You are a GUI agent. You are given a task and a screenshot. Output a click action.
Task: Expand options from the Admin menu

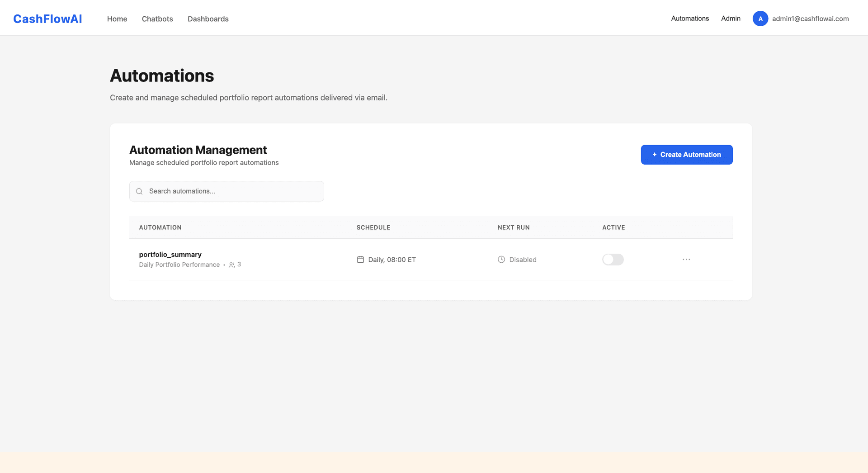731,19
